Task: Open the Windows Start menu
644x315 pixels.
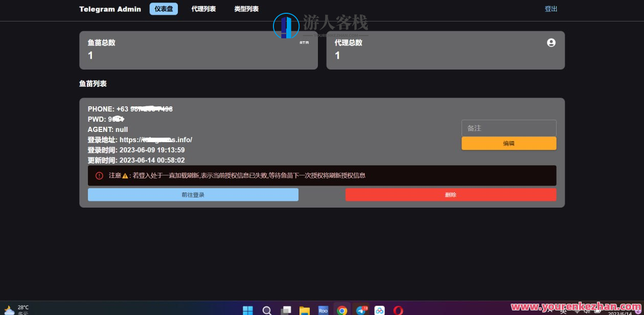Action: tap(247, 310)
